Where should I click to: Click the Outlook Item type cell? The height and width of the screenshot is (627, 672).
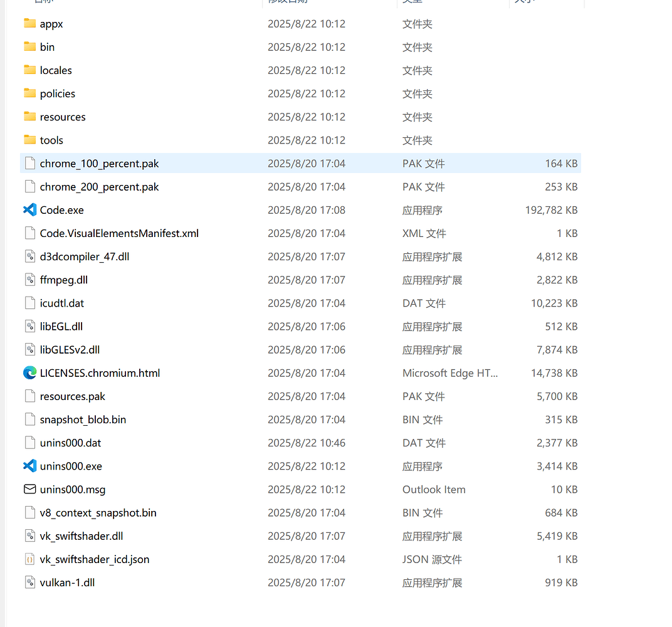pos(434,490)
